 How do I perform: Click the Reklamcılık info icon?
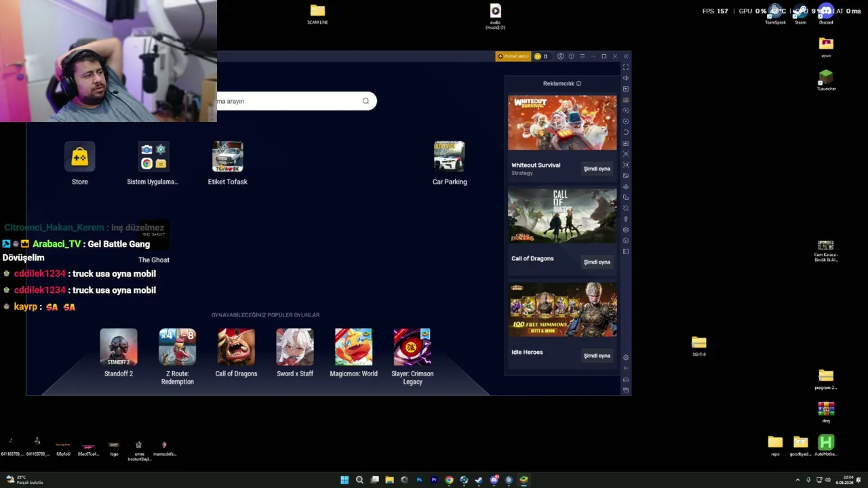(x=578, y=83)
